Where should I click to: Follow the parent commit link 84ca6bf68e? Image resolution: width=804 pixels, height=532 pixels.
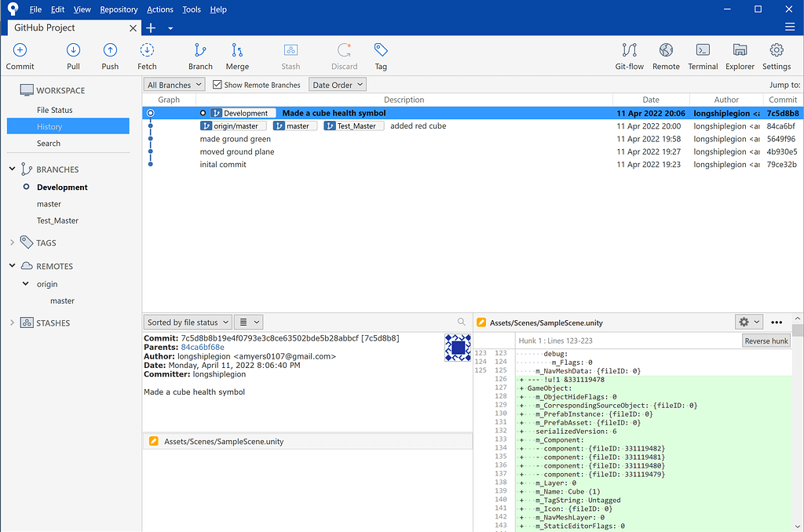point(203,347)
